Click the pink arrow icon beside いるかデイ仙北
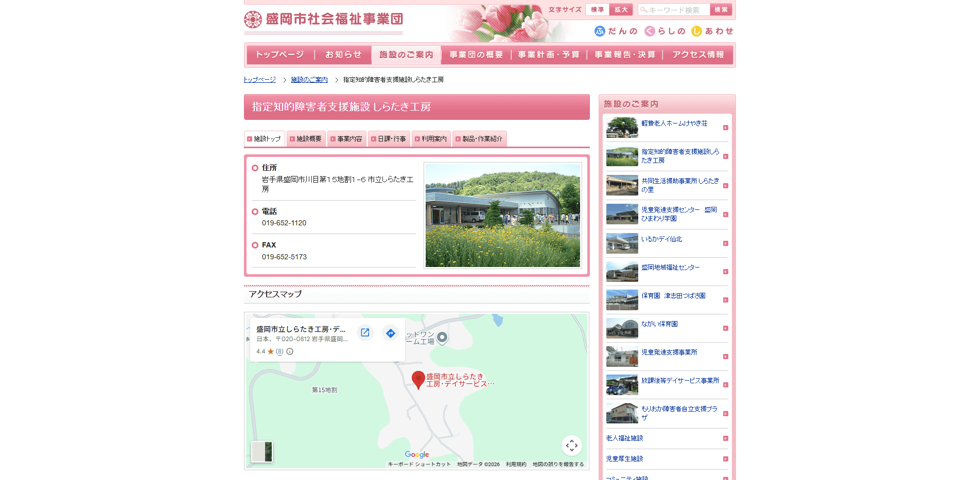The height and width of the screenshot is (480, 980). pyautogui.click(x=726, y=243)
